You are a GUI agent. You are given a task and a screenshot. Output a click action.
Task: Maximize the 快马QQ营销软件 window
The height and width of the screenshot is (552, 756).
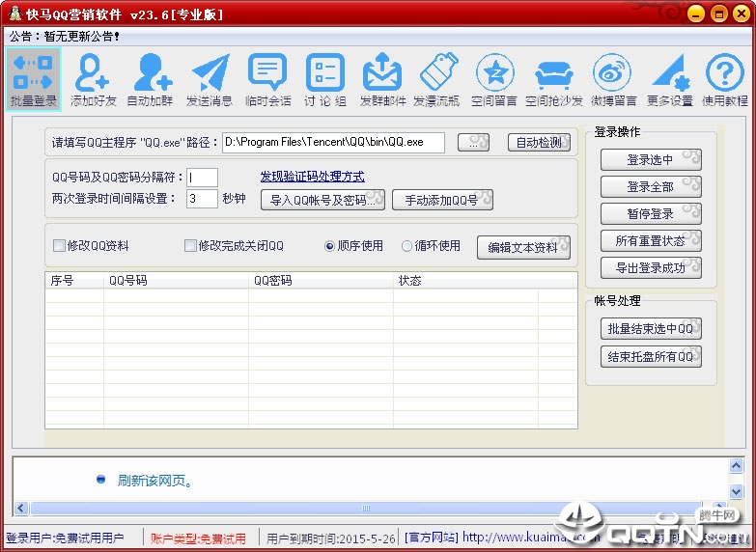719,14
